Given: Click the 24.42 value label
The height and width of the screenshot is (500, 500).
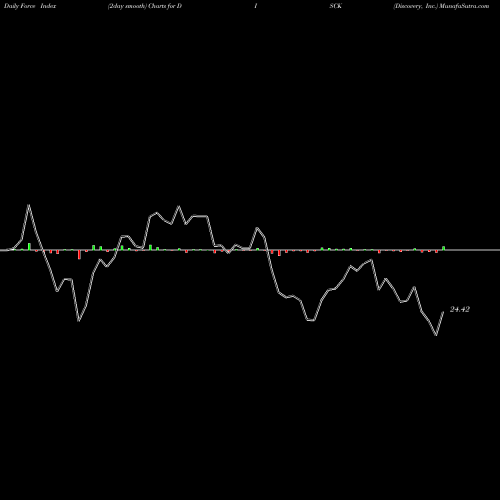Looking at the screenshot, I should [x=460, y=309].
